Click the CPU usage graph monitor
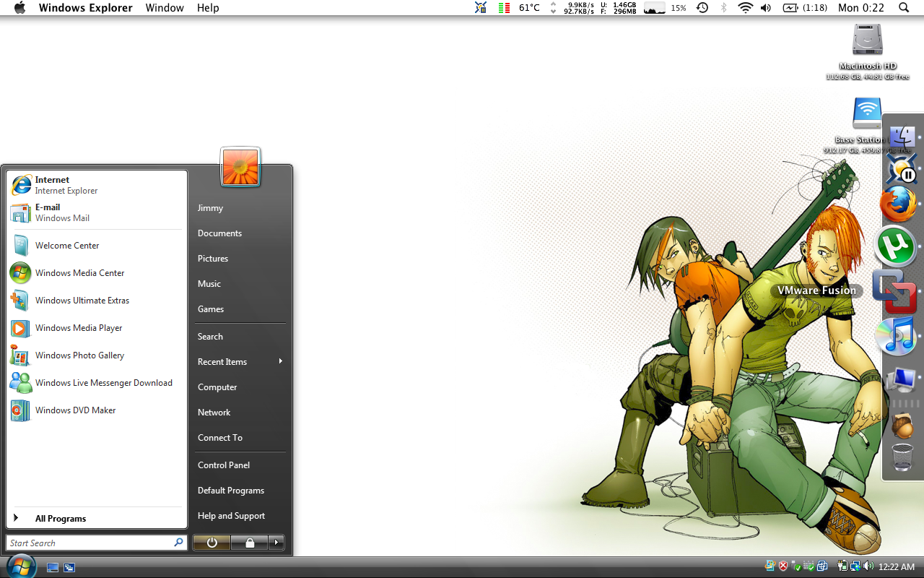The width and height of the screenshot is (924, 578). (655, 8)
